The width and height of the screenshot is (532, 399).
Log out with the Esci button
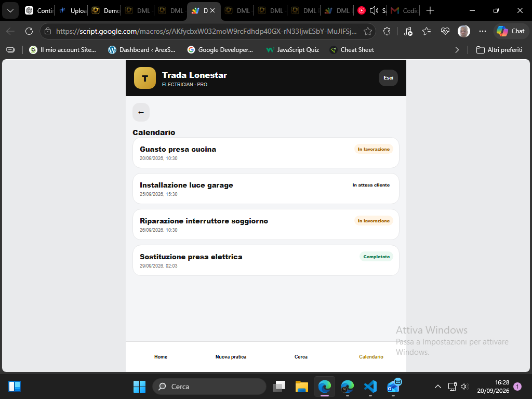coord(388,78)
